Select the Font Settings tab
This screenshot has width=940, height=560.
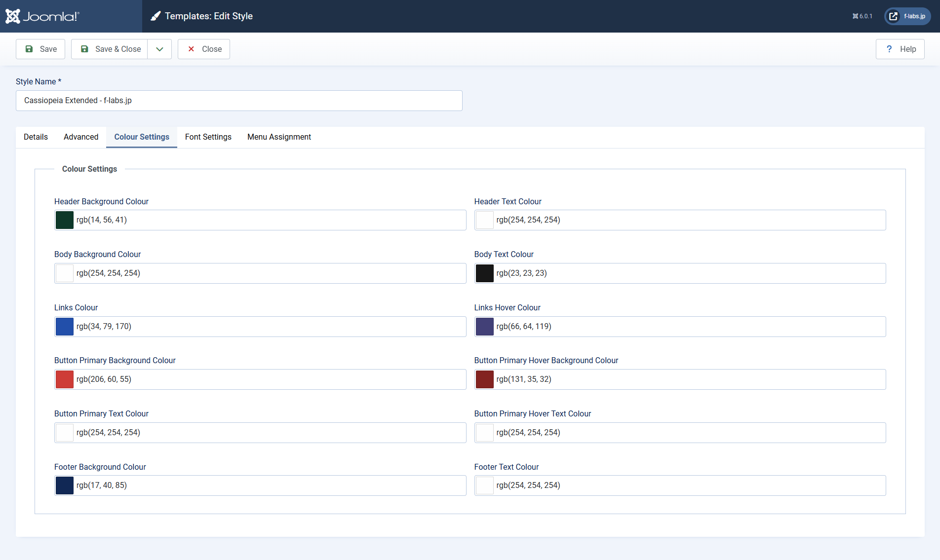point(208,137)
